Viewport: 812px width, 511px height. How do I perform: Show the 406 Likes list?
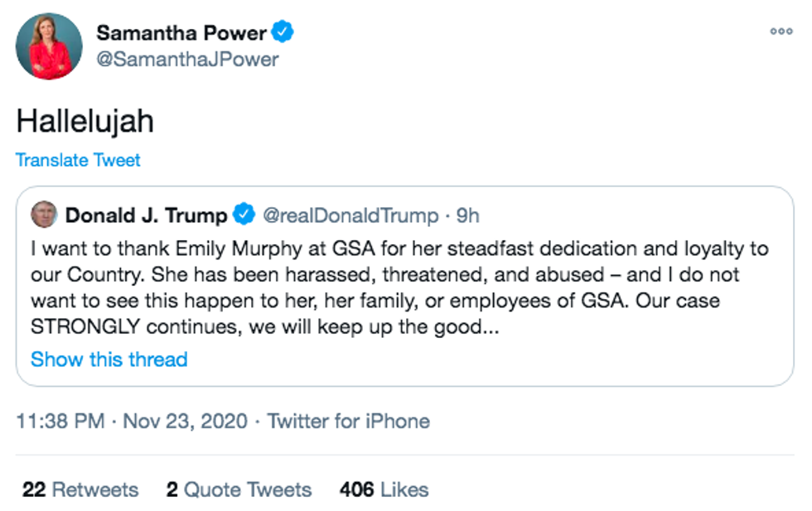click(x=384, y=489)
